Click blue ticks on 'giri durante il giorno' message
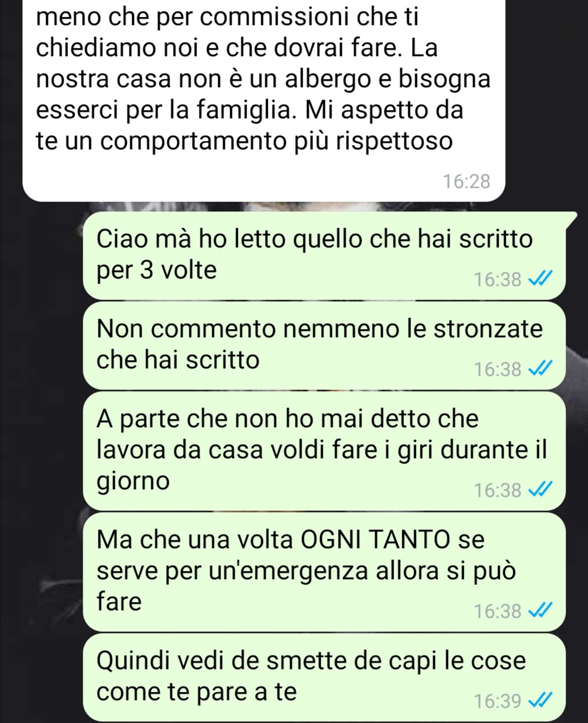The height and width of the screenshot is (723, 588). click(x=540, y=491)
